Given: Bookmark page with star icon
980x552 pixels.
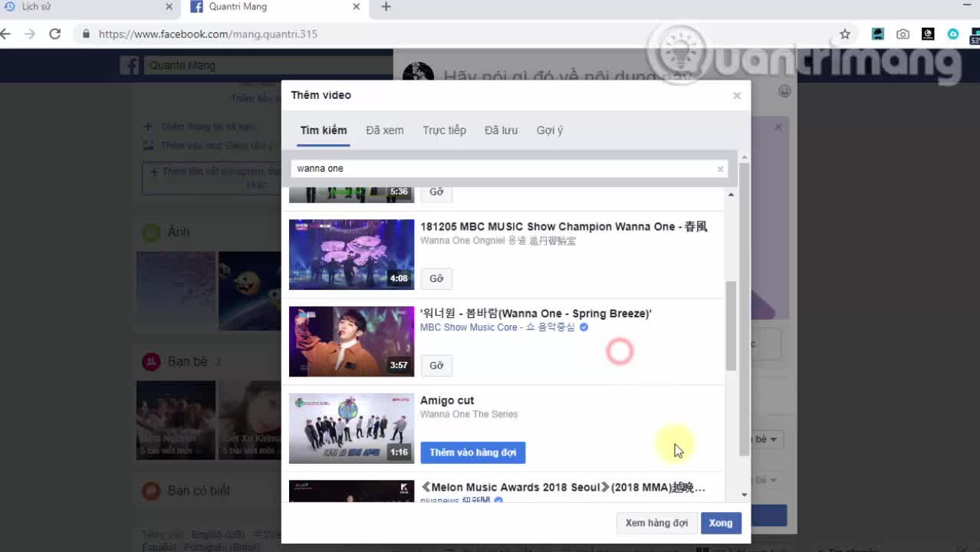Looking at the screenshot, I should point(845,34).
